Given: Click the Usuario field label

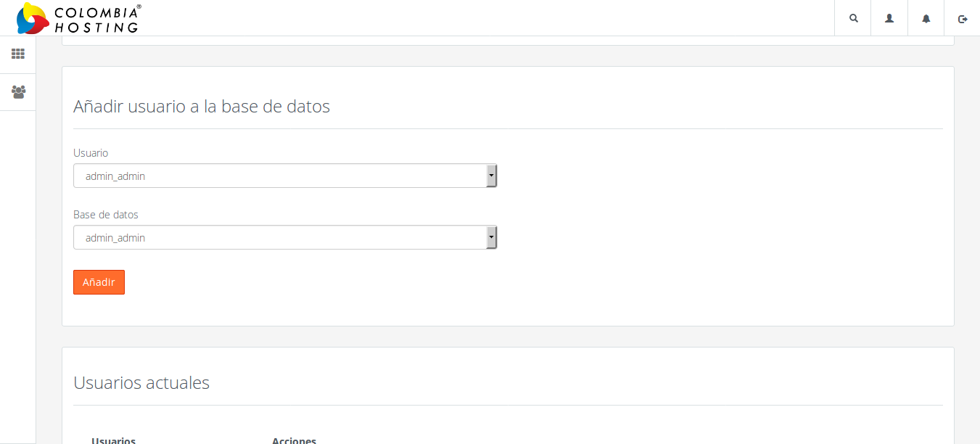Looking at the screenshot, I should pyautogui.click(x=91, y=153).
